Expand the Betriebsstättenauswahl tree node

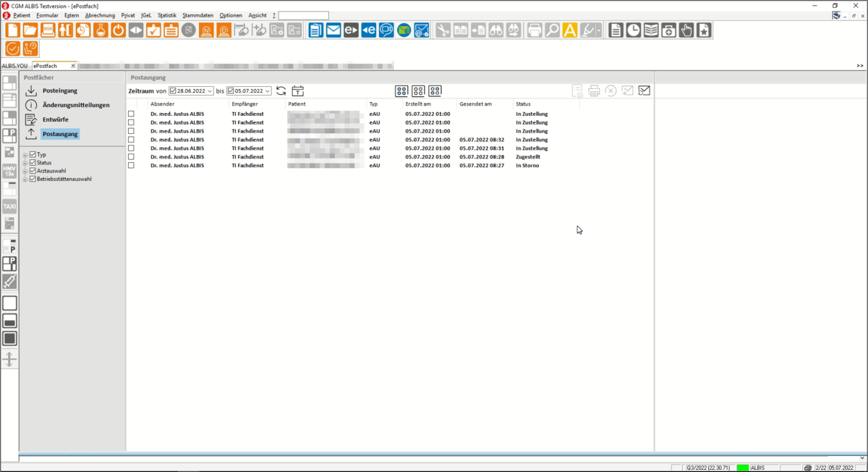pos(25,179)
